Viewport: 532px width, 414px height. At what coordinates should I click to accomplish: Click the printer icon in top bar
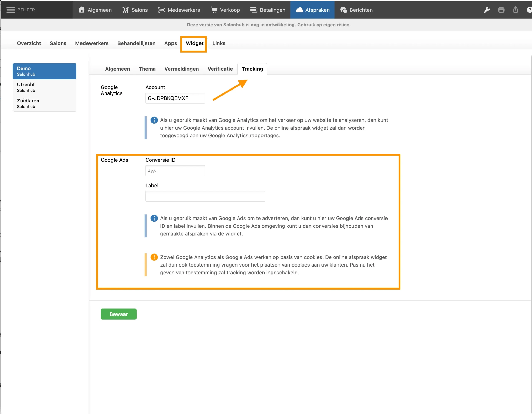501,10
